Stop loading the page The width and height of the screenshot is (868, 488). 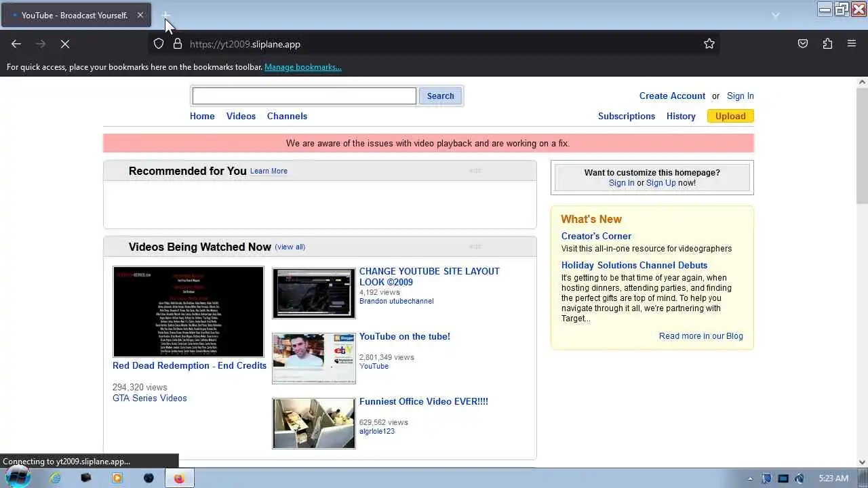65,44
